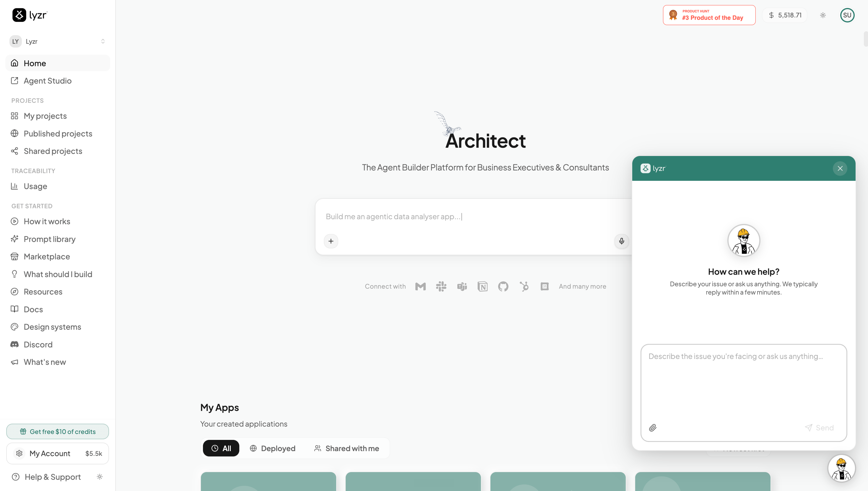The height and width of the screenshot is (491, 868).
Task: View Usage traceability
Action: coord(58,186)
